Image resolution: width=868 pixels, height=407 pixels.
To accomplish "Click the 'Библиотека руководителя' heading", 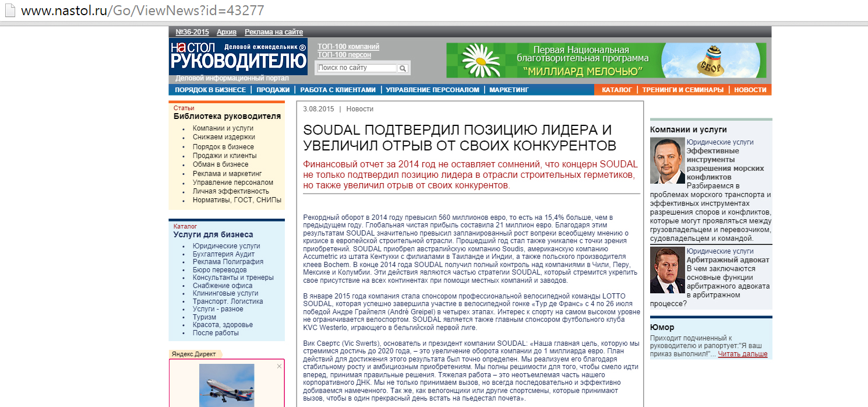I will pos(227,116).
